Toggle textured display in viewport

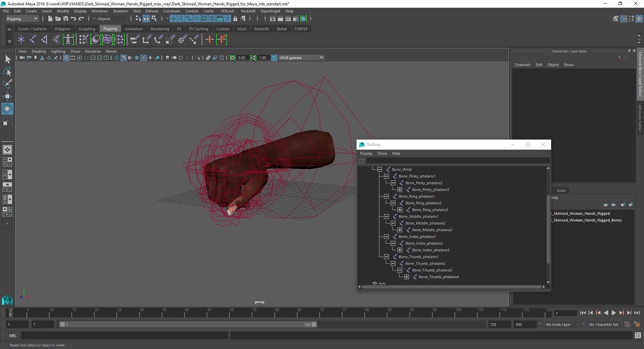144,58
